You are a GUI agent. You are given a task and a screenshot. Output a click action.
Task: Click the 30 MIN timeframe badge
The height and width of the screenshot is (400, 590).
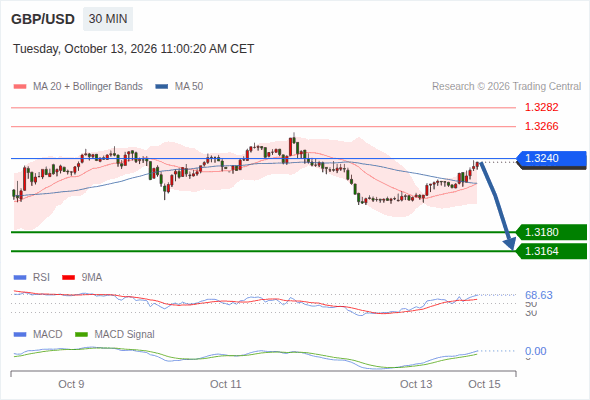[108, 19]
